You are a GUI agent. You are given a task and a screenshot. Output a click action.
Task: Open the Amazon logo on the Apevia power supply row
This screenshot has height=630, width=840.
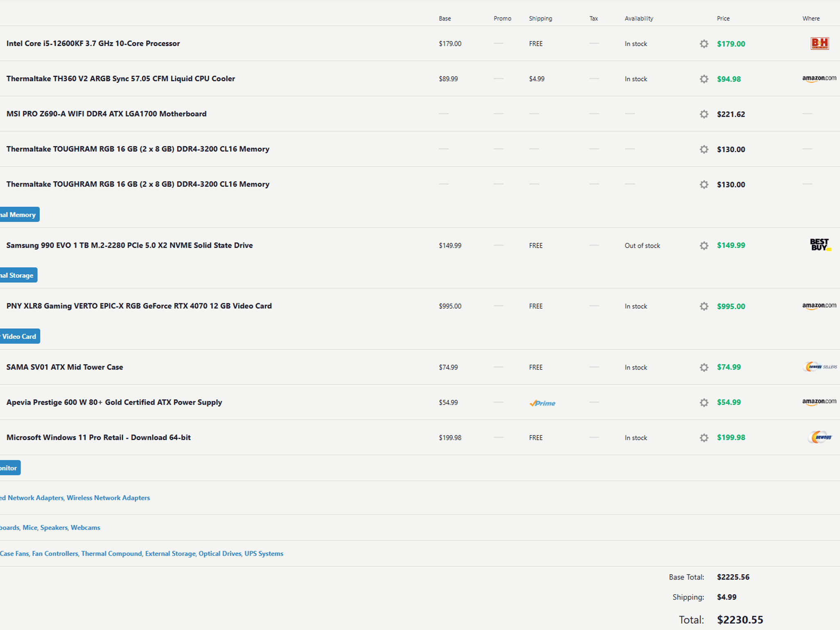(819, 402)
